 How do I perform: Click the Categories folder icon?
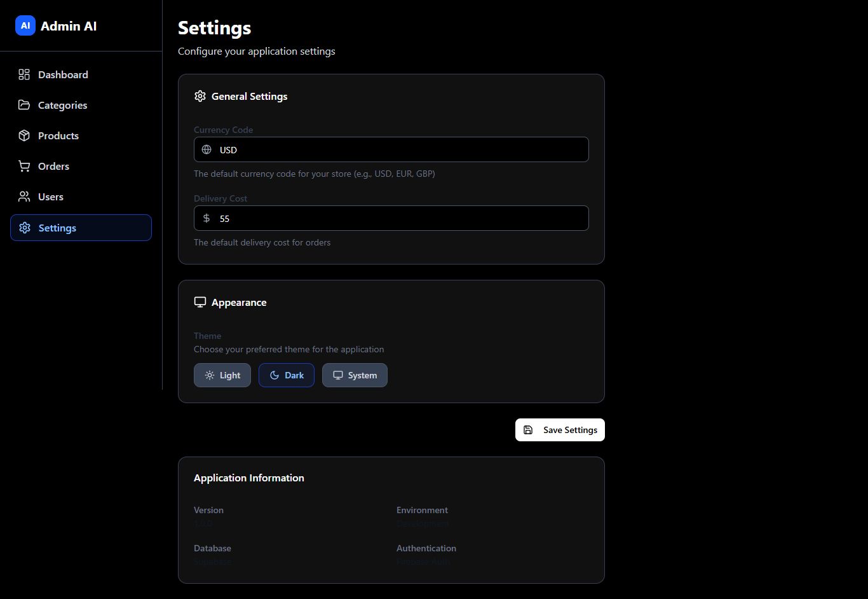[x=24, y=105]
